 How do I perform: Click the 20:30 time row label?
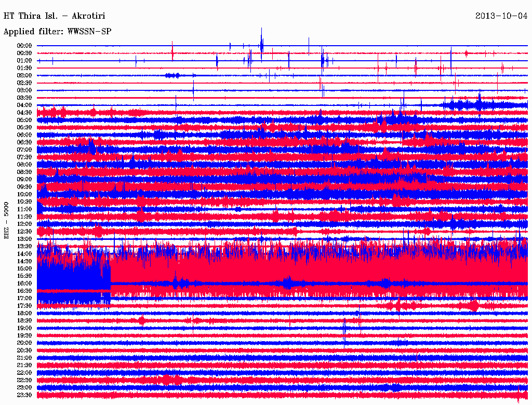(24, 350)
